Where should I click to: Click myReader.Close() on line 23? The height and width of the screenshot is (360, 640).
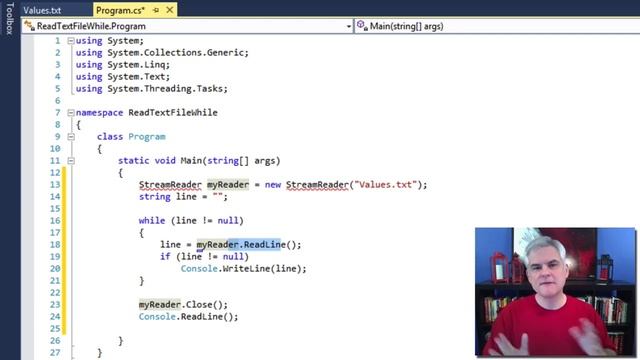click(x=183, y=305)
